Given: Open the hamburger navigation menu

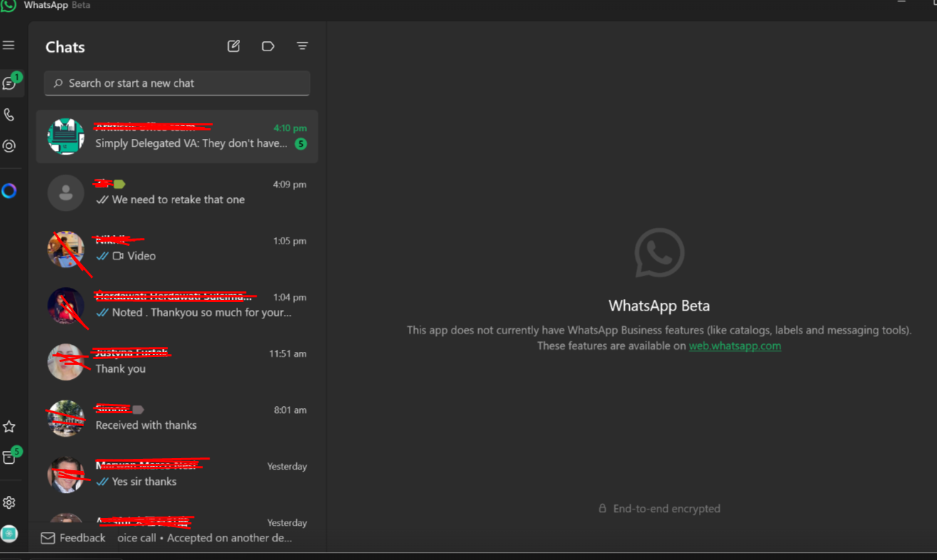Looking at the screenshot, I should (x=9, y=46).
